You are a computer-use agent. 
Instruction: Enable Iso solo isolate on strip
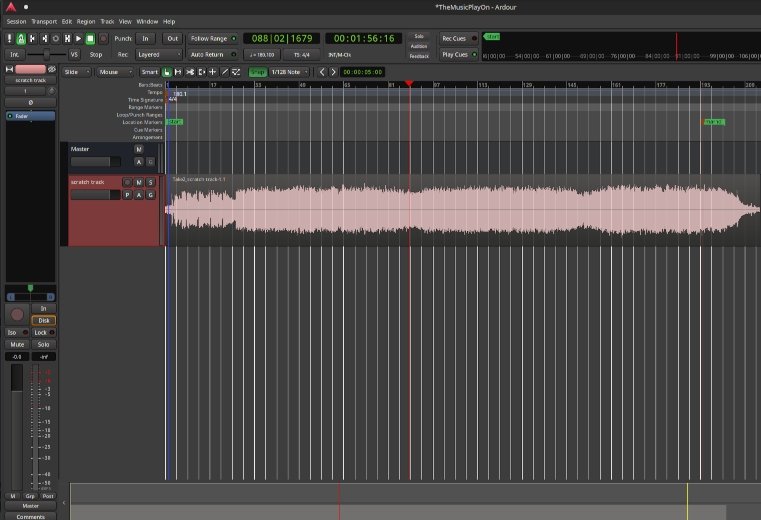coord(17,333)
